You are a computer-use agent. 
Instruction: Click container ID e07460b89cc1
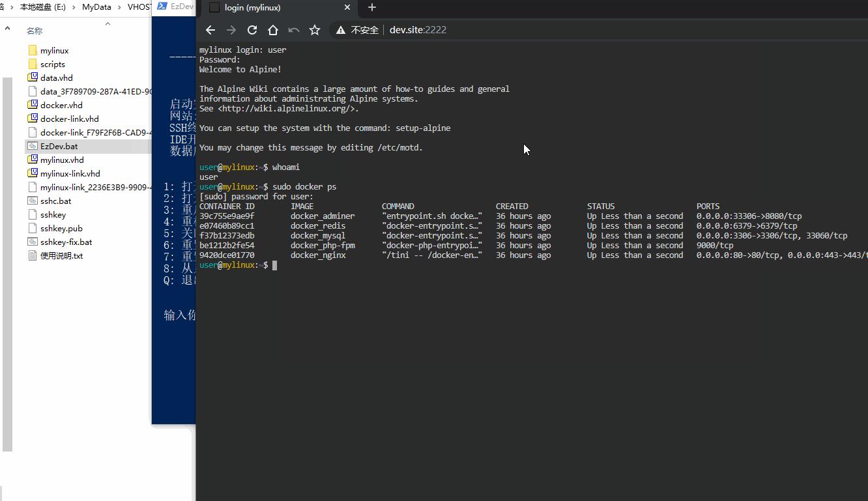coord(227,226)
